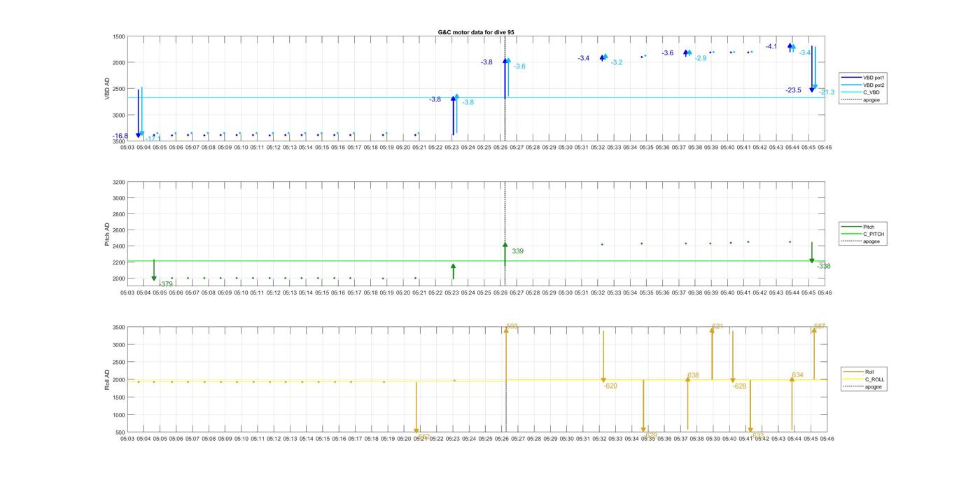Click the "-21.3" value label

coord(827,92)
